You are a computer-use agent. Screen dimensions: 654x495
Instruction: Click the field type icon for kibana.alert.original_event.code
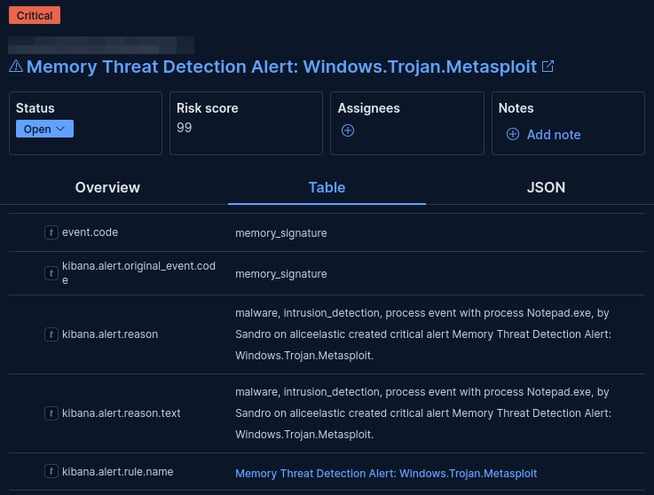51,273
